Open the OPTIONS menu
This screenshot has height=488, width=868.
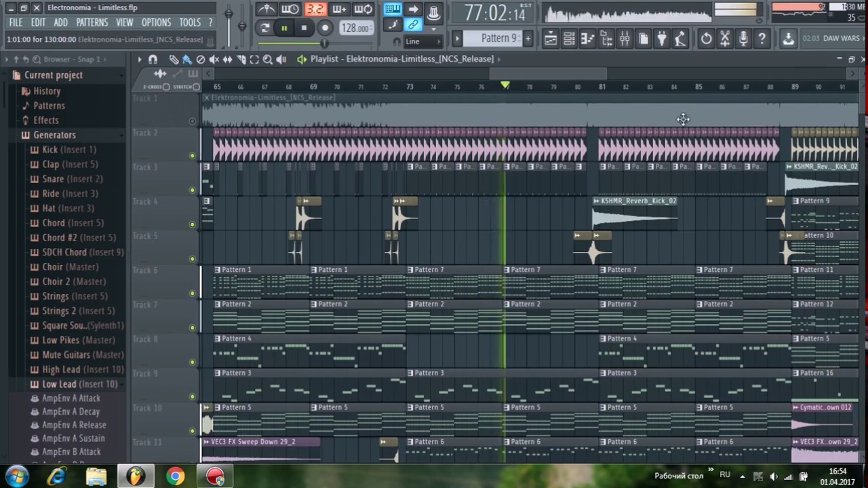156,22
